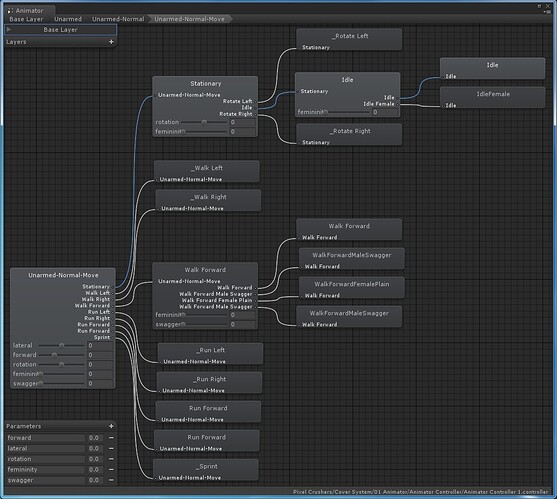Go to Base Layer in breadcrumb
Image resolution: width=557 pixels, height=499 pixels.
click(26, 19)
